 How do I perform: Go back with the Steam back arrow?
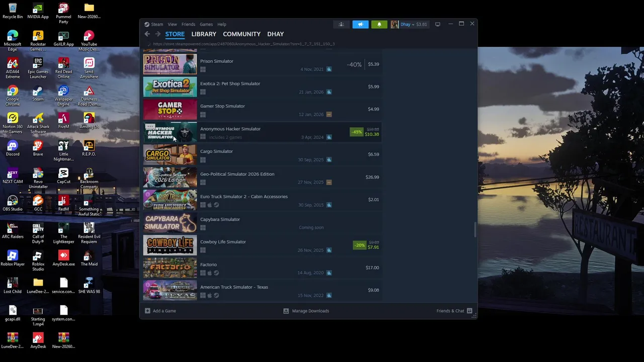point(147,34)
